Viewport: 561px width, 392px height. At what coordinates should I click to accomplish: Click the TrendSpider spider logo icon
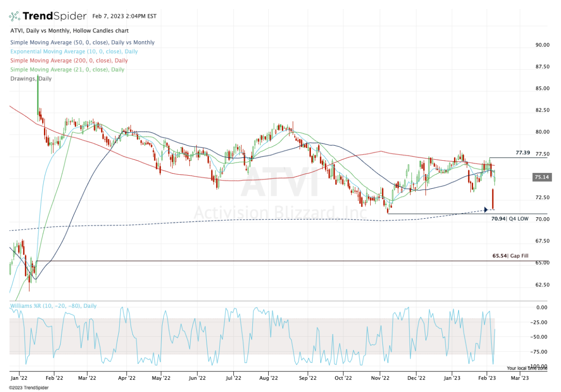pyautogui.click(x=15, y=16)
